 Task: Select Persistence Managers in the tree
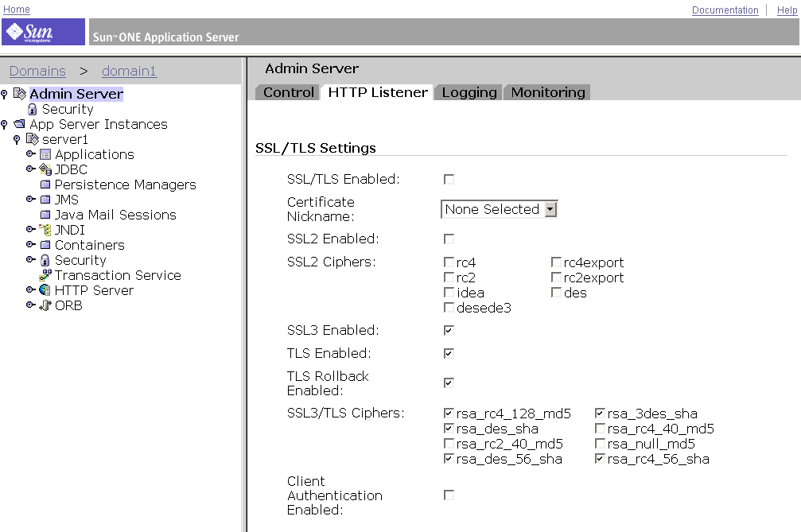(x=125, y=184)
